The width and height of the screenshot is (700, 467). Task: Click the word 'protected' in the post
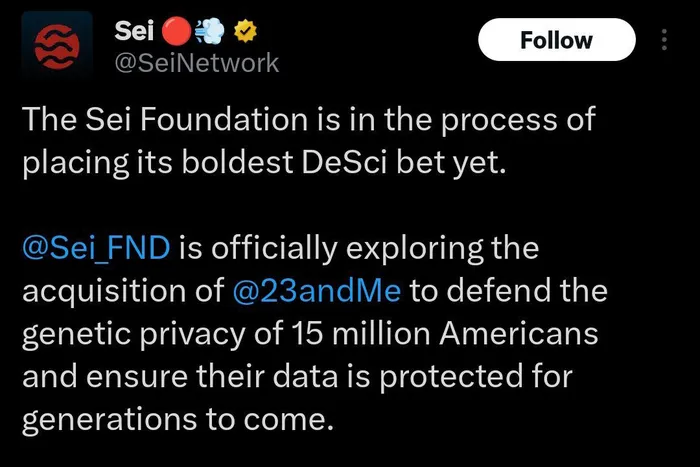451,377
